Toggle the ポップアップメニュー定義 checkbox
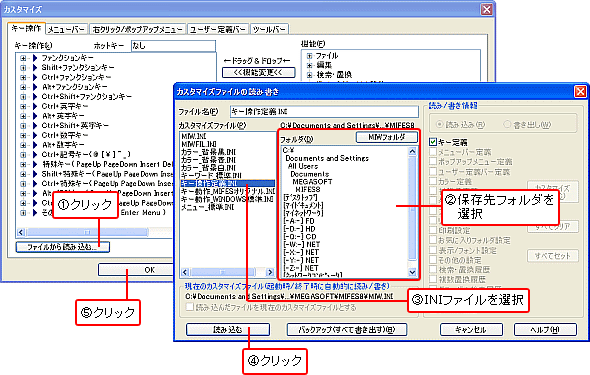Screen dimensions: 590x375 pos(433,162)
